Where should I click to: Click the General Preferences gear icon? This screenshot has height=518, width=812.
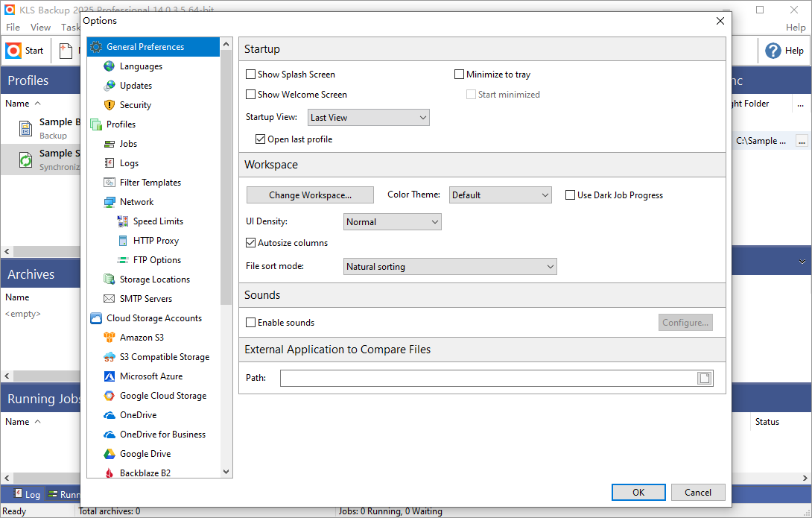point(96,47)
